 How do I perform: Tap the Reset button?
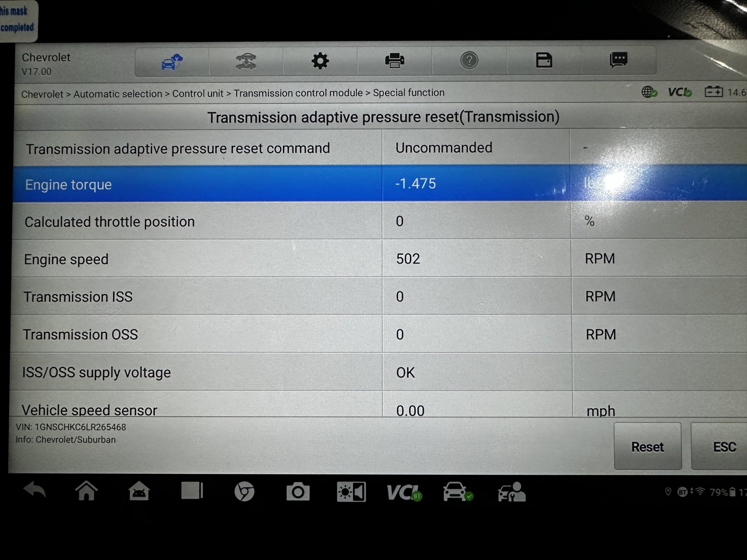pyautogui.click(x=648, y=447)
